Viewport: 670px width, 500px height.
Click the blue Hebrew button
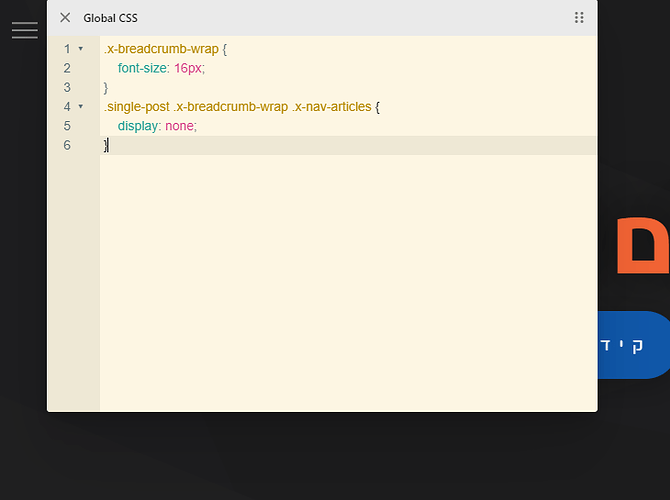(x=632, y=345)
